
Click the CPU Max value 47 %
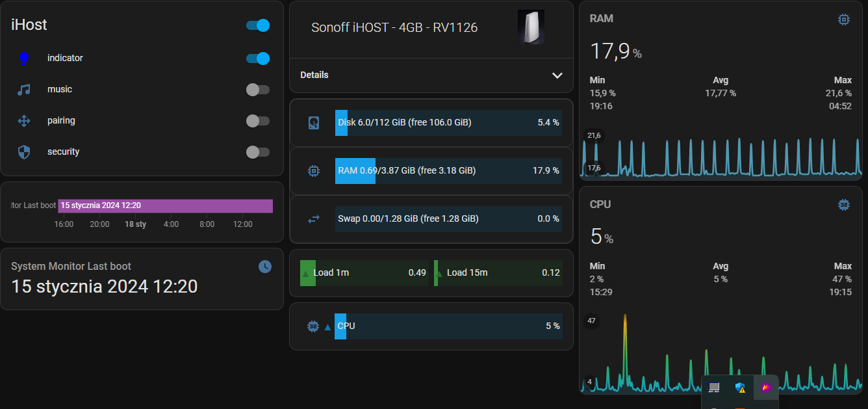842,279
